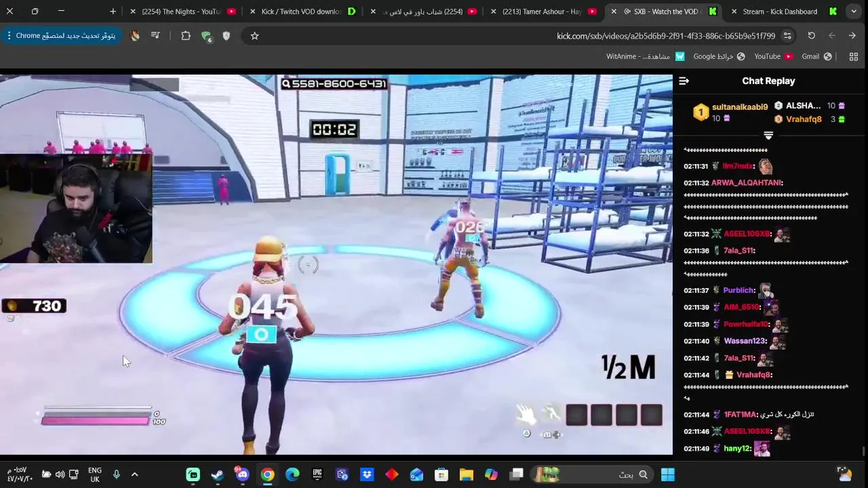Open Outlook mail icon in taskbar
Screen dimensions: 868x488
coord(416,474)
